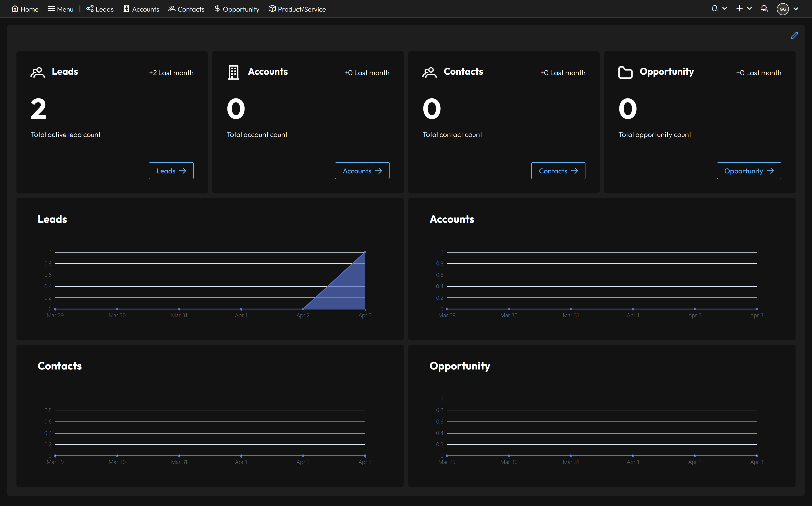The image size is (812, 506).
Task: Click the Mar 29 data point in the Accounts chart
Action: pos(447,309)
